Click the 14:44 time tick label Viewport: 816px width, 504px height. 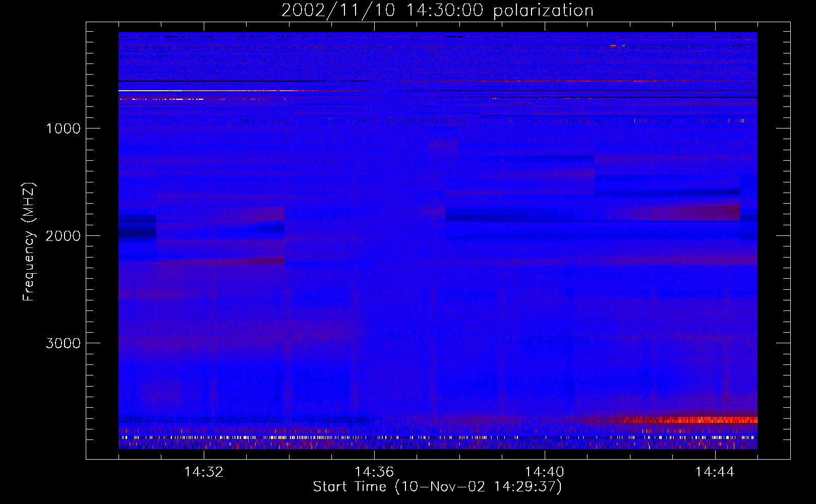(715, 472)
